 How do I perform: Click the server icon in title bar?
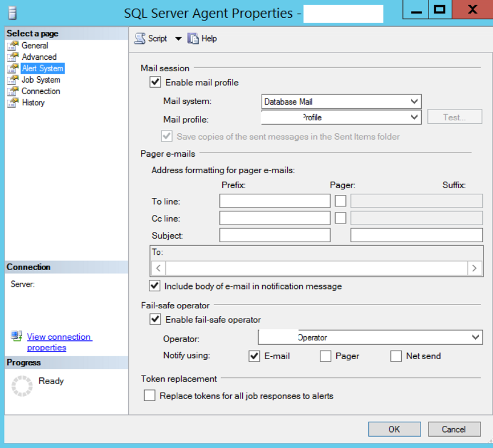pos(13,13)
